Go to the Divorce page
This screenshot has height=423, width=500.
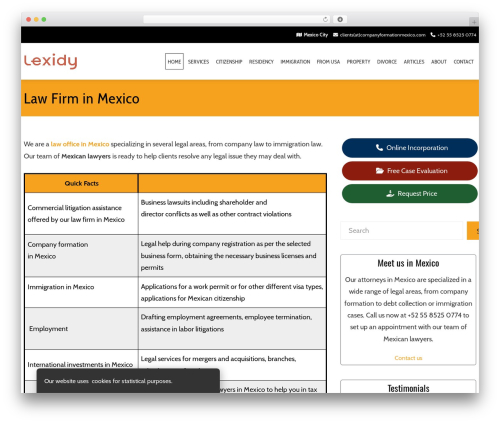(387, 62)
